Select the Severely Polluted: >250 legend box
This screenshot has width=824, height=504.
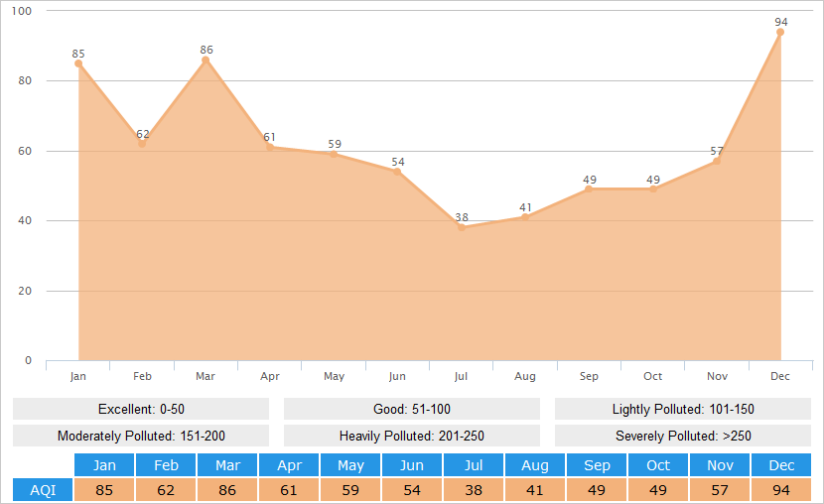(683, 436)
